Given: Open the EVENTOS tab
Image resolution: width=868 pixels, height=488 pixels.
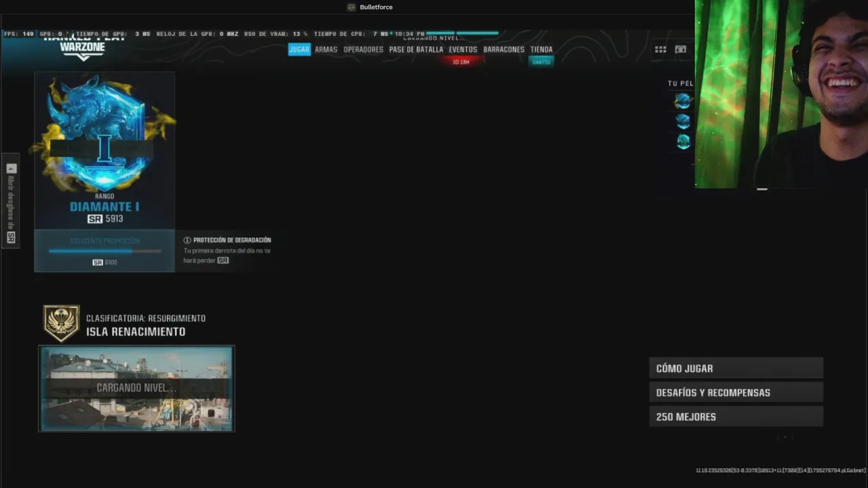Looking at the screenshot, I should coord(463,49).
